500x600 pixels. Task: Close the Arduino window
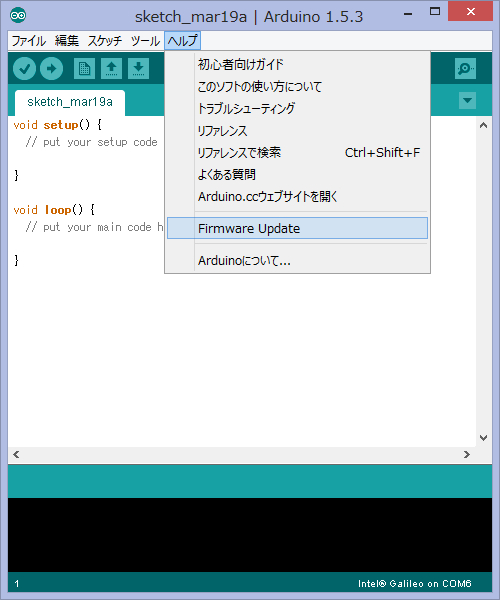471,12
